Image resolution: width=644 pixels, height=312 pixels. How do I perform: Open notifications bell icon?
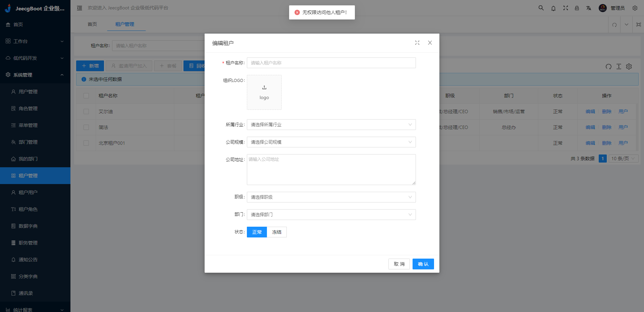point(553,8)
